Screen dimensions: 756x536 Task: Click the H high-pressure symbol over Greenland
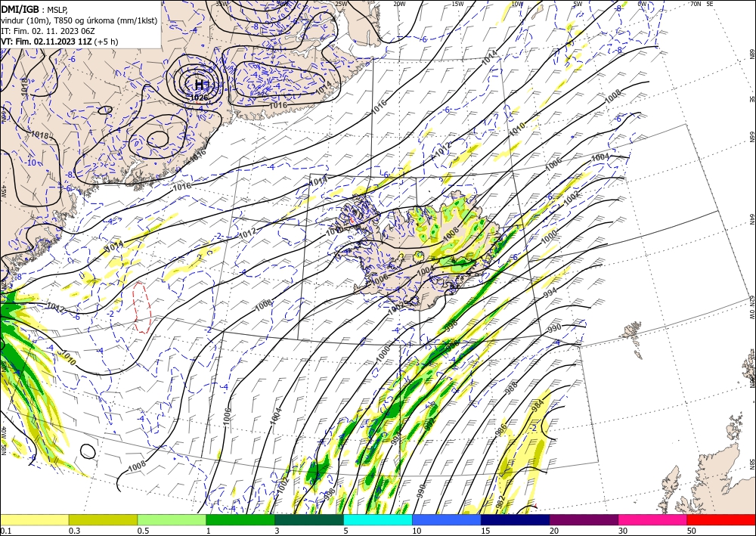tap(199, 85)
